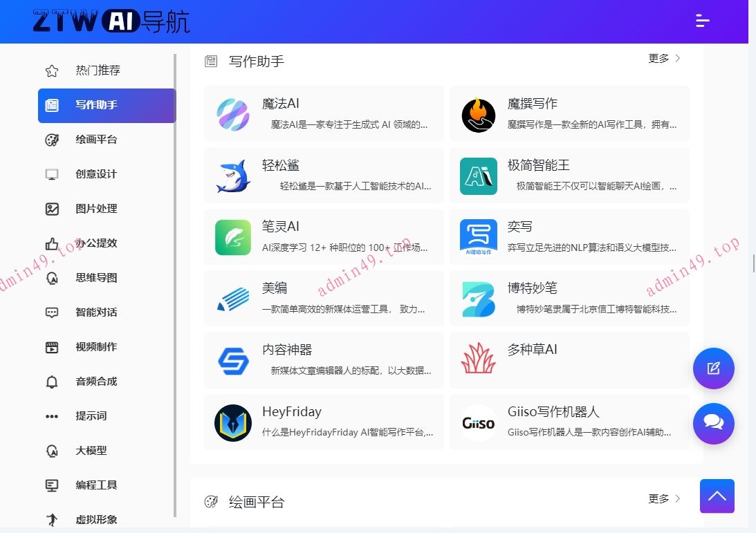Click the 视频制作 clapperboard icon
This screenshot has width=756, height=533.
pyautogui.click(x=52, y=347)
